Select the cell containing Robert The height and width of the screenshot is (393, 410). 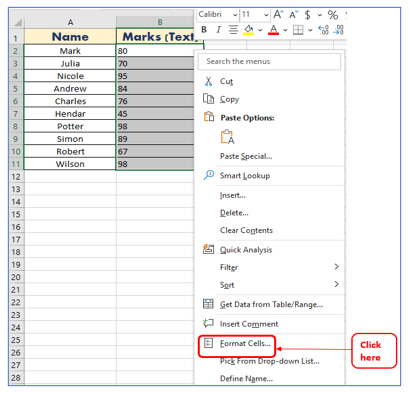[70, 151]
